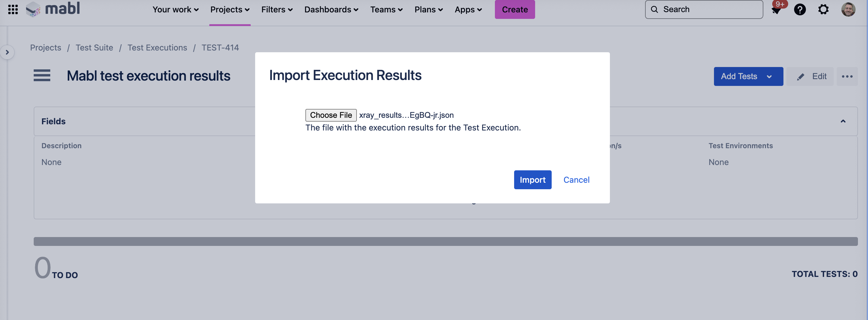Focus the Search field
Viewport: 868px width, 320px height.
tap(704, 9)
